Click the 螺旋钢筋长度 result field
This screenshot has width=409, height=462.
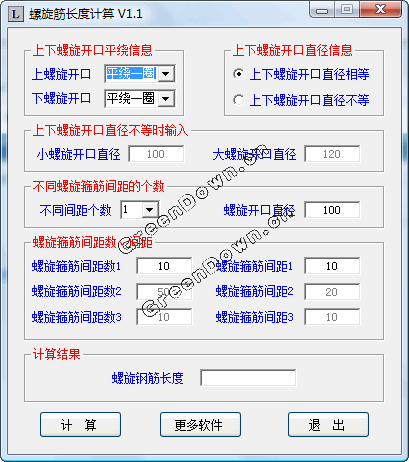(x=248, y=378)
